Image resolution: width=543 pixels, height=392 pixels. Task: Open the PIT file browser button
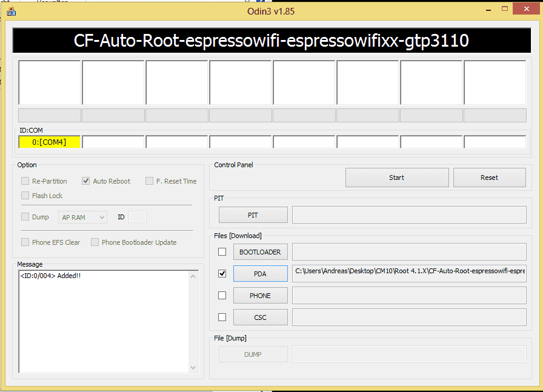coord(253,215)
